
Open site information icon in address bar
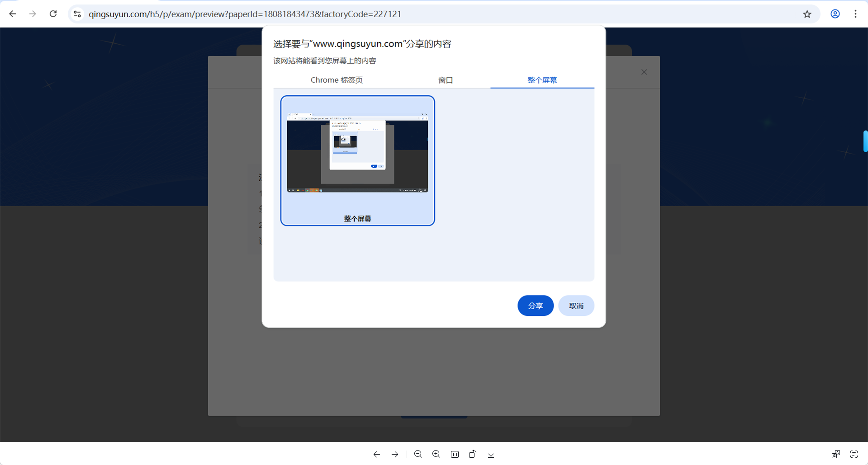point(77,14)
